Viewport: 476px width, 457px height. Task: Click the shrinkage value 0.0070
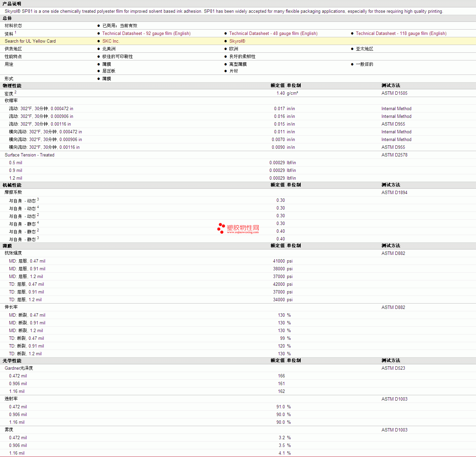(278, 139)
